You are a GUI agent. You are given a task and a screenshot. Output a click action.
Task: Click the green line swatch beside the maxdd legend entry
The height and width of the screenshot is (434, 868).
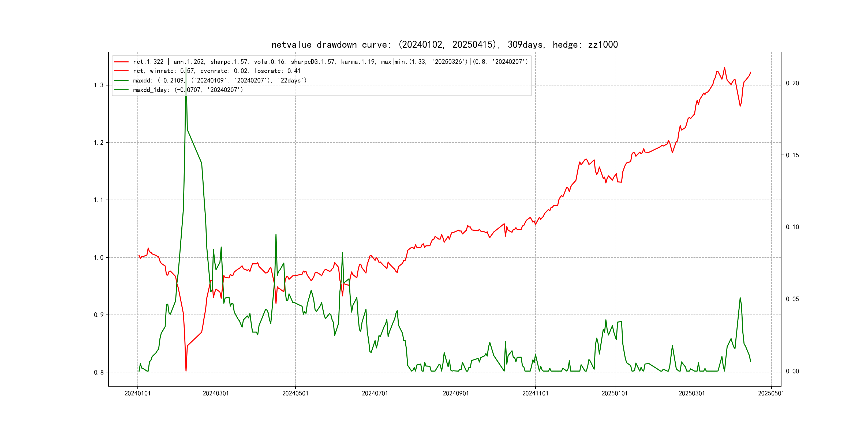point(121,81)
